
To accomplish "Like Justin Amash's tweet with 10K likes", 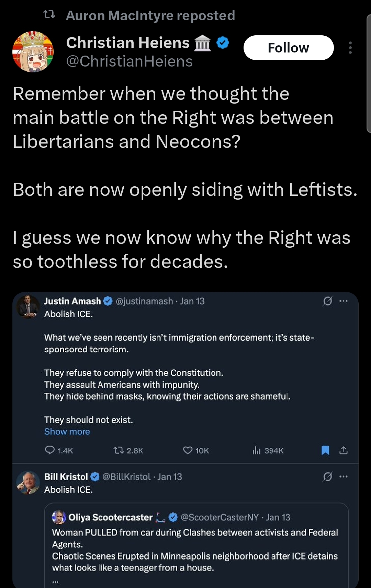I will [188, 450].
